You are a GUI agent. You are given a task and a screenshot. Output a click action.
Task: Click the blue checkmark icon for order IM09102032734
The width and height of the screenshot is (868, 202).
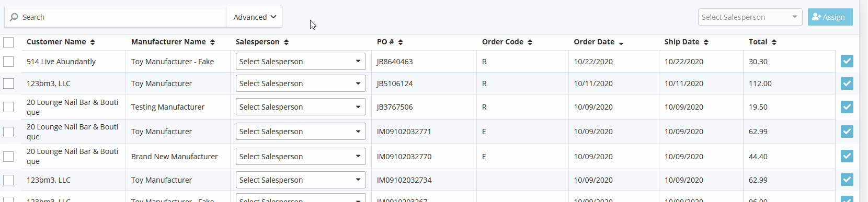coord(847,180)
